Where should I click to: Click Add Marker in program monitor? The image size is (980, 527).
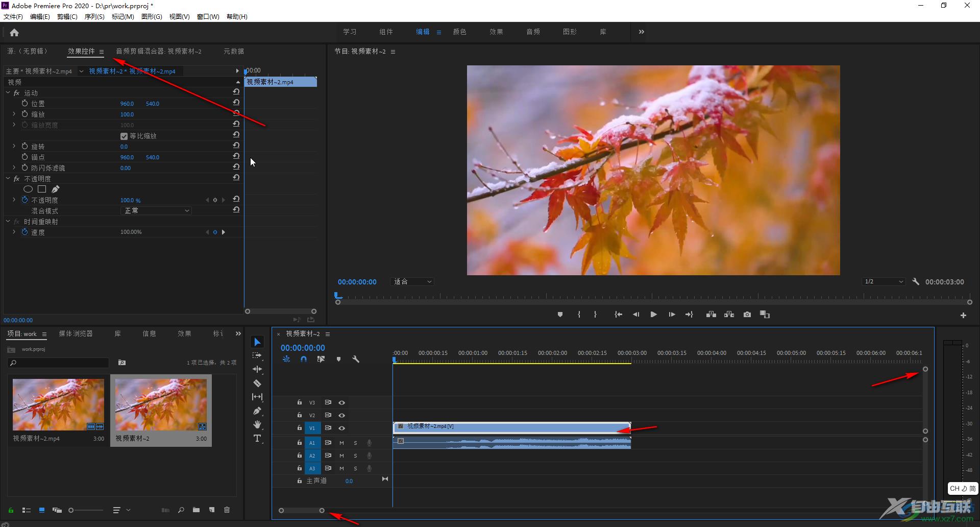tap(560, 315)
